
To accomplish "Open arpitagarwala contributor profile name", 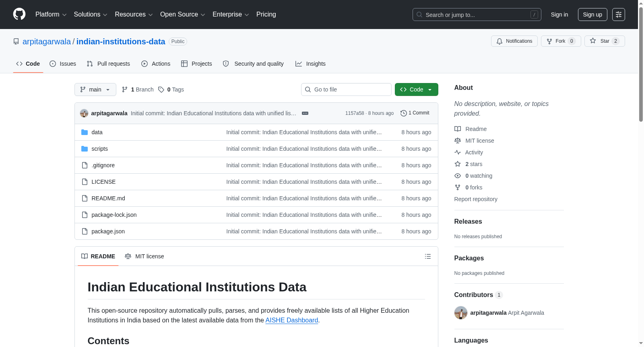I will [488, 313].
